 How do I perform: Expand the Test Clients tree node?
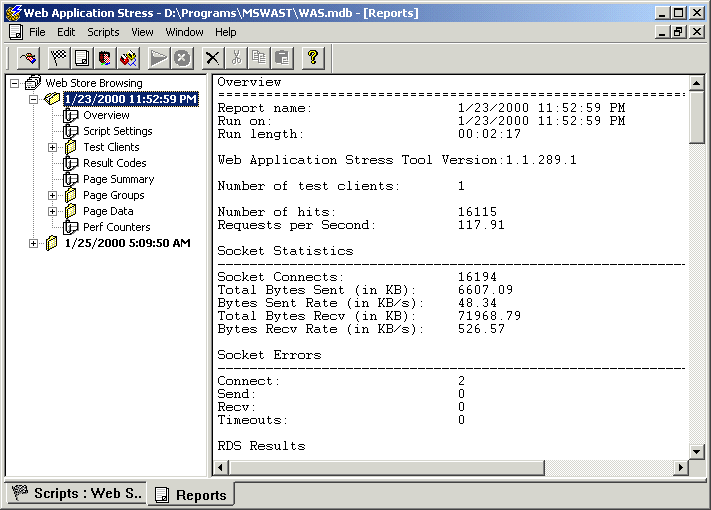tap(53, 147)
